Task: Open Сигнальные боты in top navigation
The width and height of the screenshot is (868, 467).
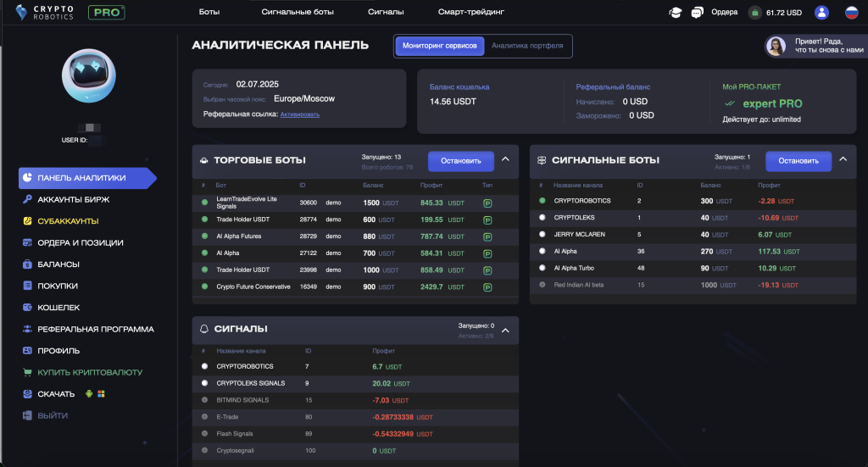Action: (x=298, y=12)
